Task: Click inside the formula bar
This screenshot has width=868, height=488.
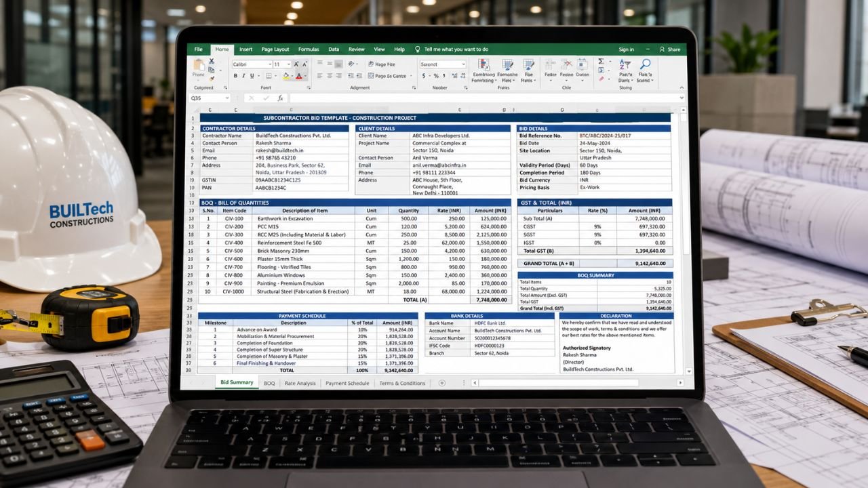Action: click(x=484, y=98)
